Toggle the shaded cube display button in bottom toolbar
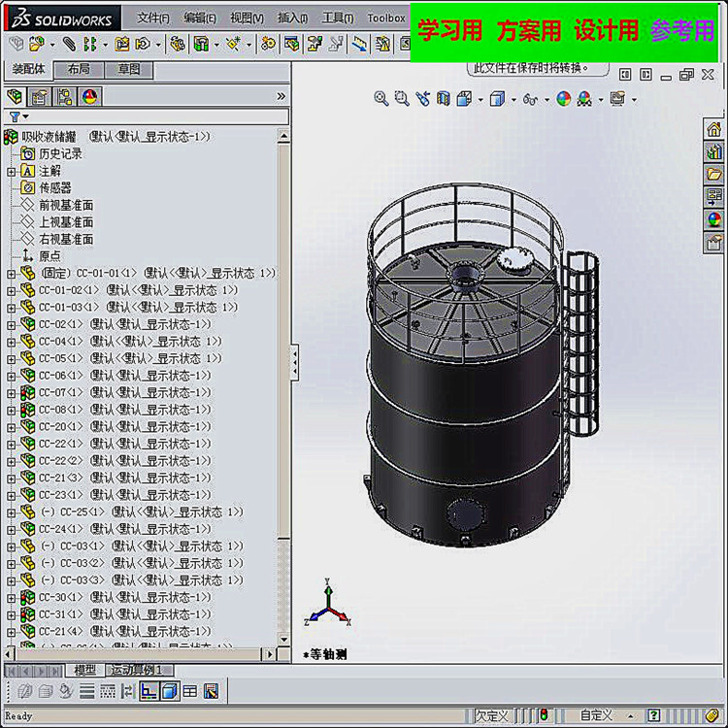Viewport: 728px width, 728px height. (x=170, y=691)
